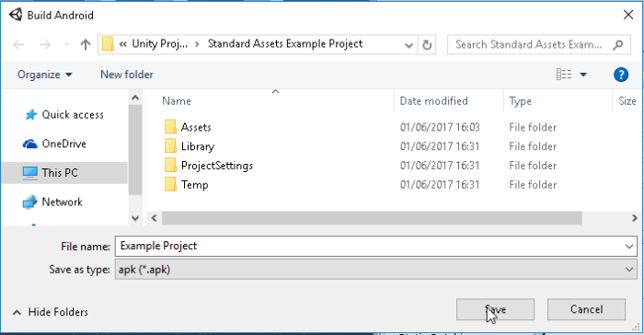Open the help question mark icon

(621, 75)
